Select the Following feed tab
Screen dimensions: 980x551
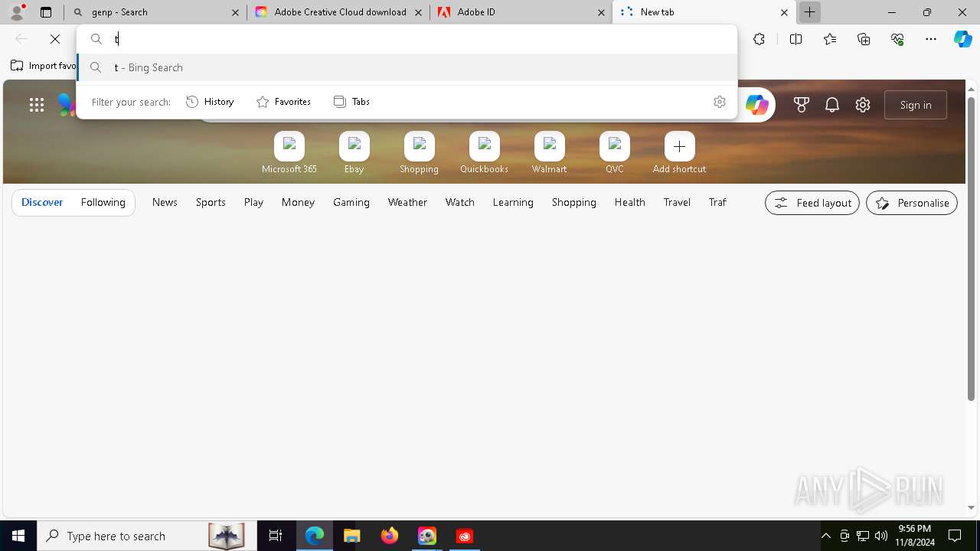coord(103,202)
